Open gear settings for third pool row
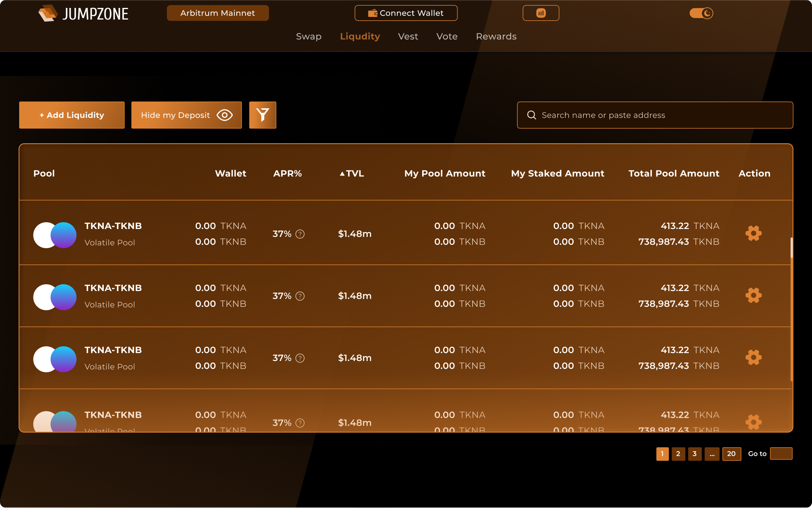Image resolution: width=812 pixels, height=508 pixels. (x=753, y=357)
